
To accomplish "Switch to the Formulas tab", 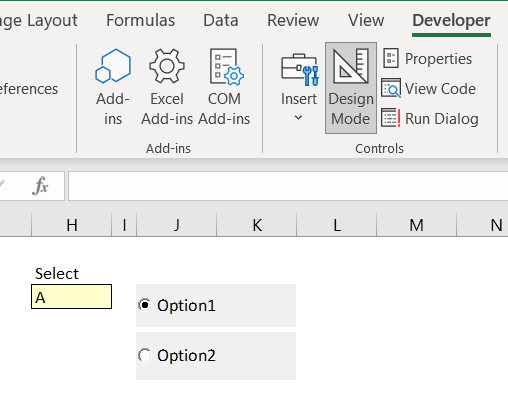I will click(140, 20).
